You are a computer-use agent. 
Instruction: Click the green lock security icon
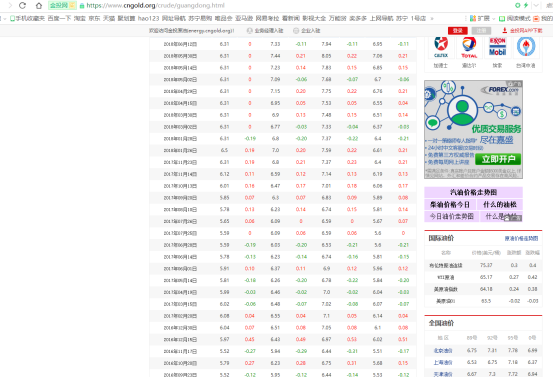click(x=82, y=6)
